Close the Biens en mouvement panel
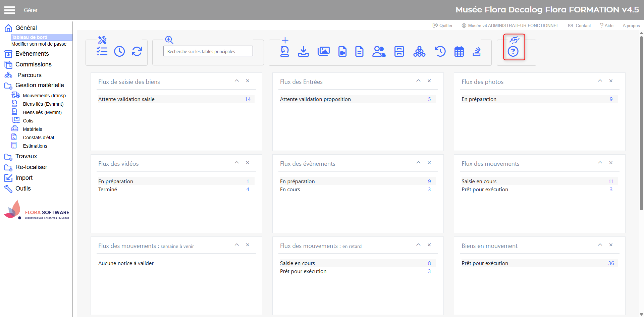This screenshot has height=317, width=644. click(x=611, y=245)
